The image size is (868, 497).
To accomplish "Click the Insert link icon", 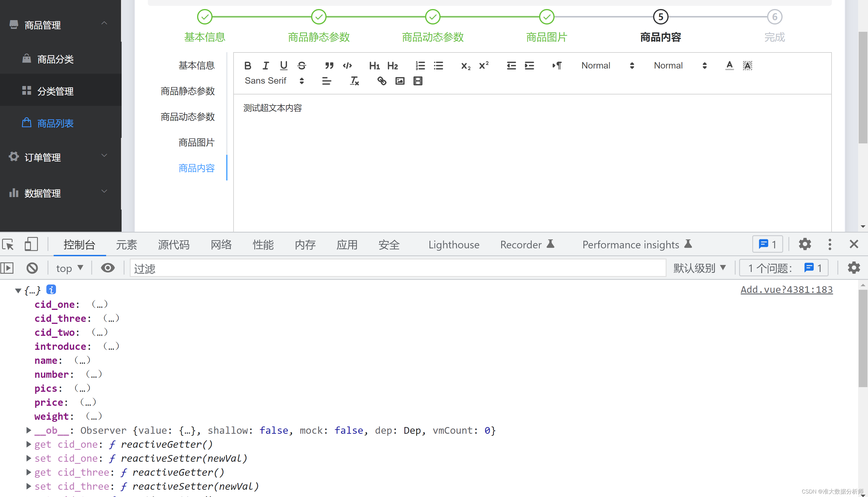I will (381, 80).
